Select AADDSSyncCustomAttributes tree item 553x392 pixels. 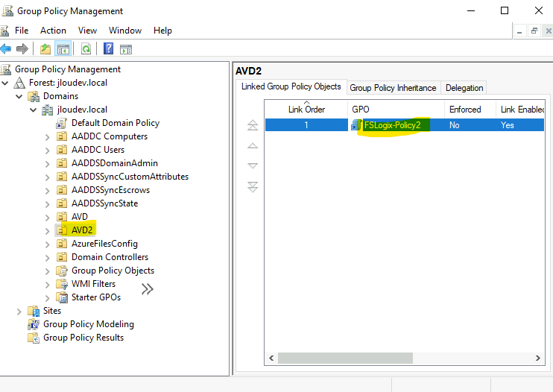pos(130,177)
